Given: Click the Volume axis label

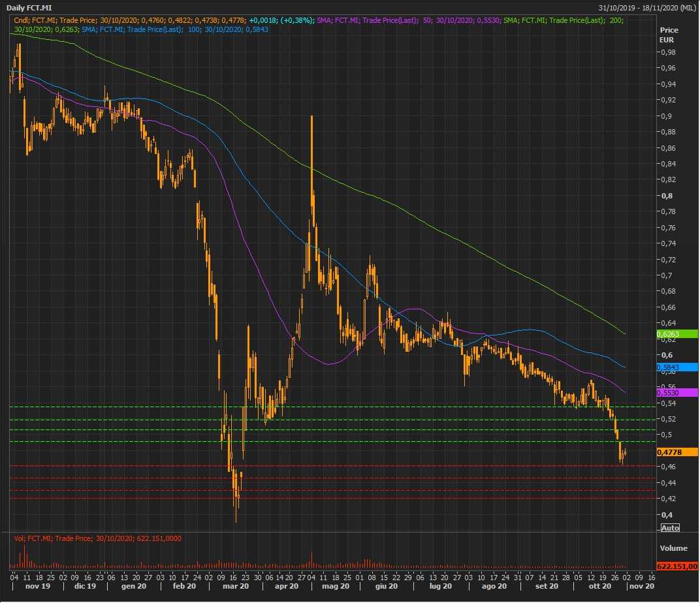Looking at the screenshot, I should [673, 548].
